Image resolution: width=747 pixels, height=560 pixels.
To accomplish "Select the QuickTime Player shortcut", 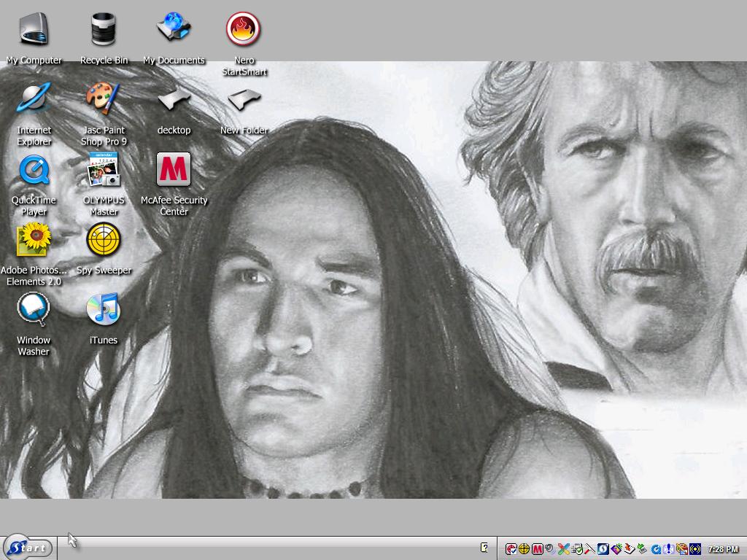I will coord(34,184).
